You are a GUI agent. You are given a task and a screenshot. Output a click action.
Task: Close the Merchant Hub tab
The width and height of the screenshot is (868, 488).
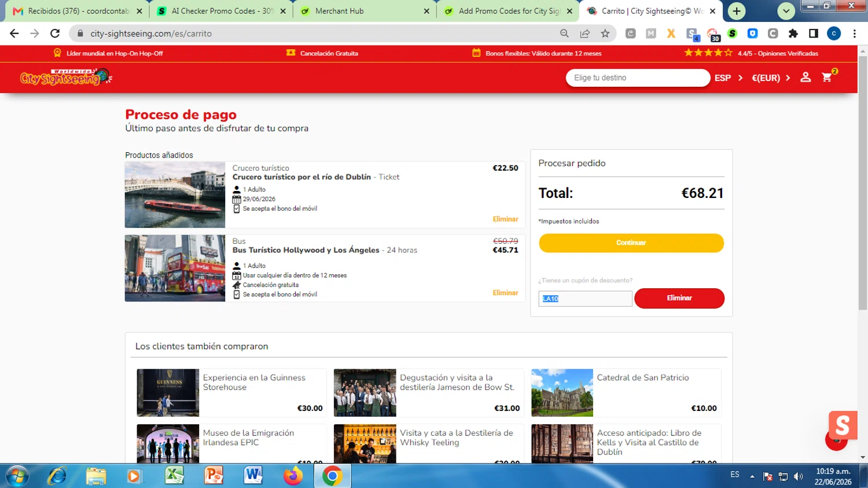[x=426, y=11]
